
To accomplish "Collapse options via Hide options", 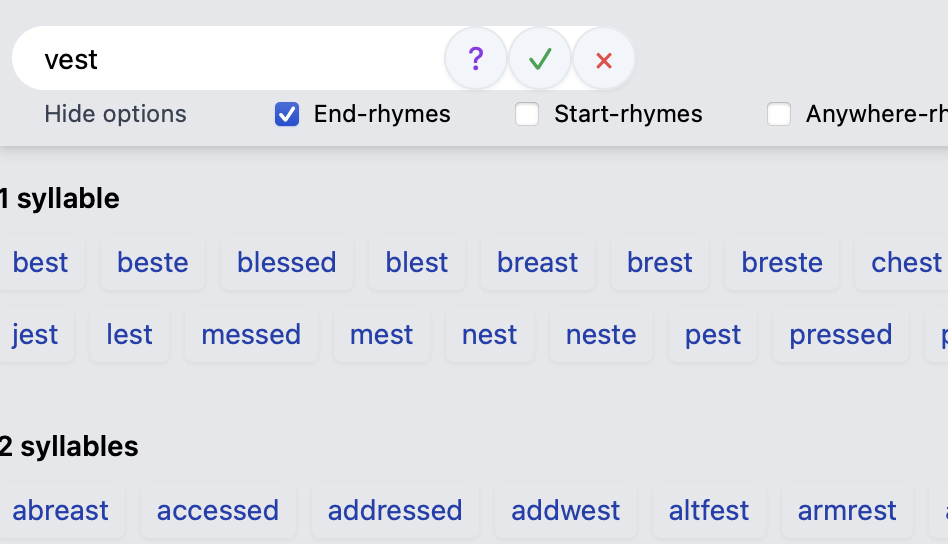I will 115,114.
